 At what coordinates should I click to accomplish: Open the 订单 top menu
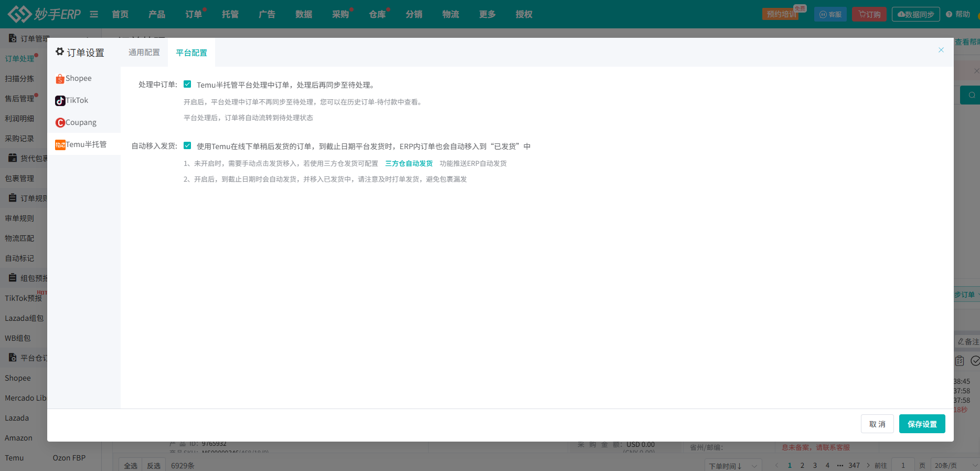click(194, 14)
